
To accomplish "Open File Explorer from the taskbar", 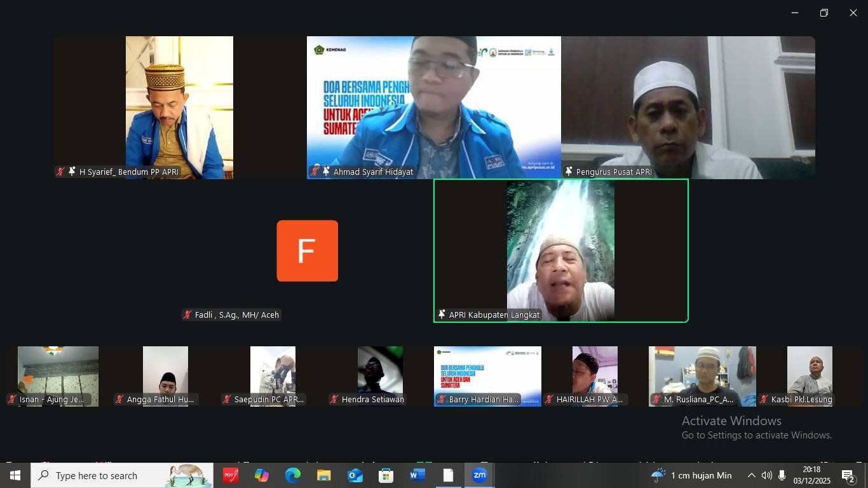I will point(323,475).
